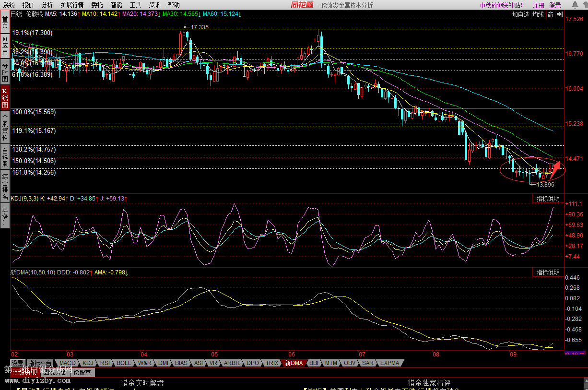Open the 系统 menu
This screenshot has height=390, width=588.
pyautogui.click(x=9, y=5)
